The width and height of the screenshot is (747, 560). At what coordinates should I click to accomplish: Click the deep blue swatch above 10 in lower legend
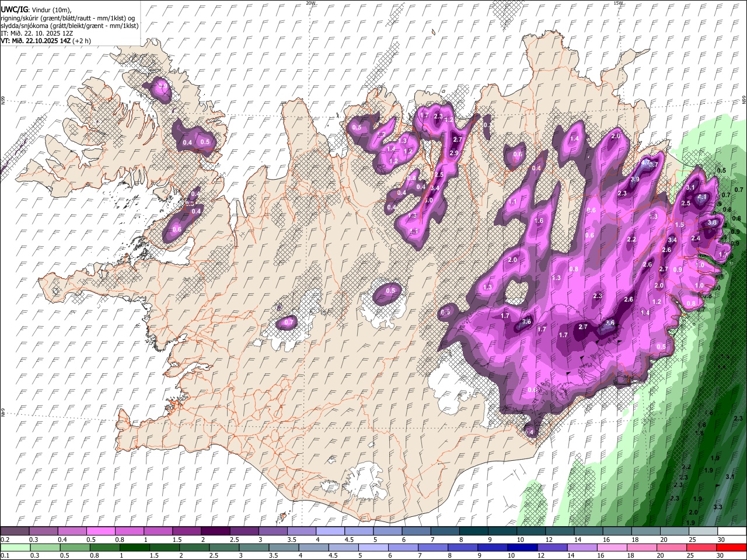point(522,547)
